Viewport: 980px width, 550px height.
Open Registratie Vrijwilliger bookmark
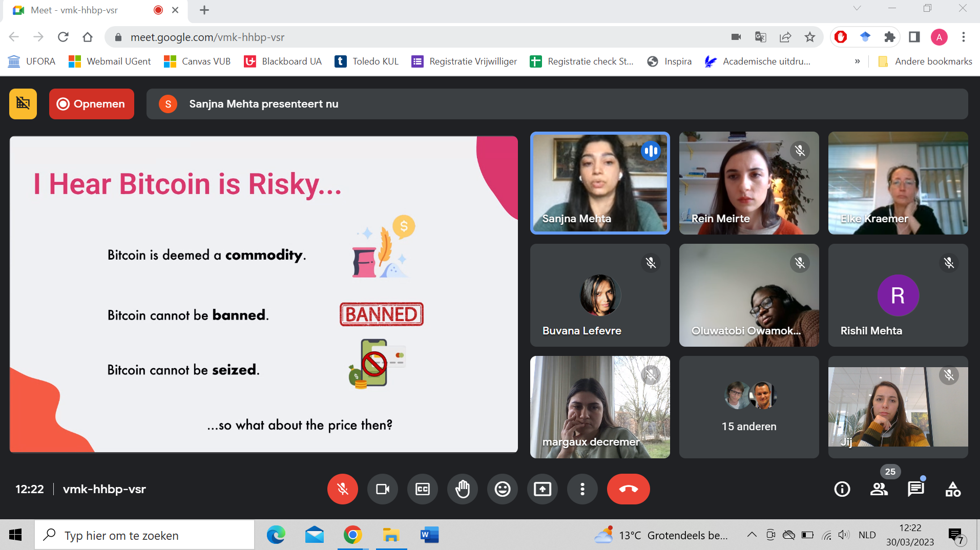pyautogui.click(x=464, y=61)
